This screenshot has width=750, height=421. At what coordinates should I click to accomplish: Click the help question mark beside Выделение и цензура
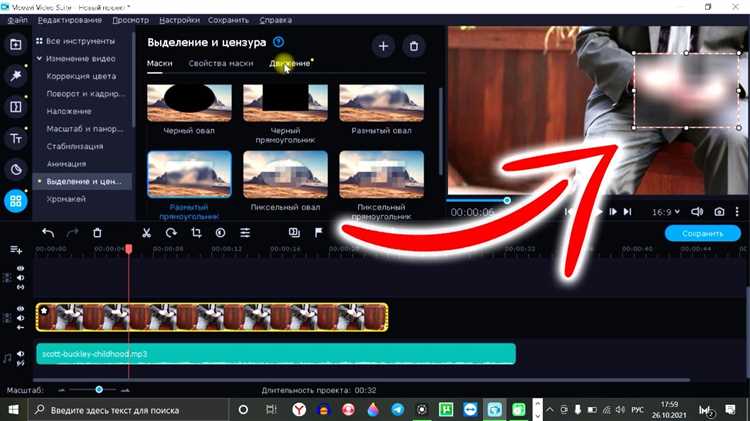pyautogui.click(x=278, y=42)
